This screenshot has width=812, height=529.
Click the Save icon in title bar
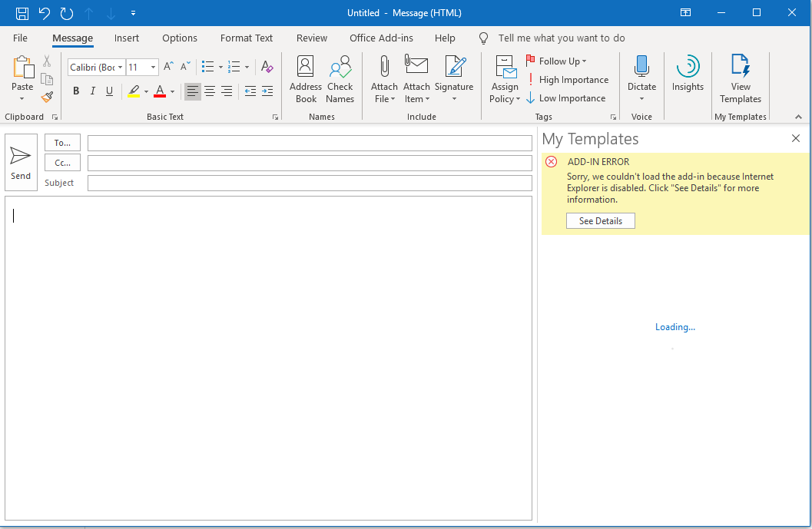22,13
